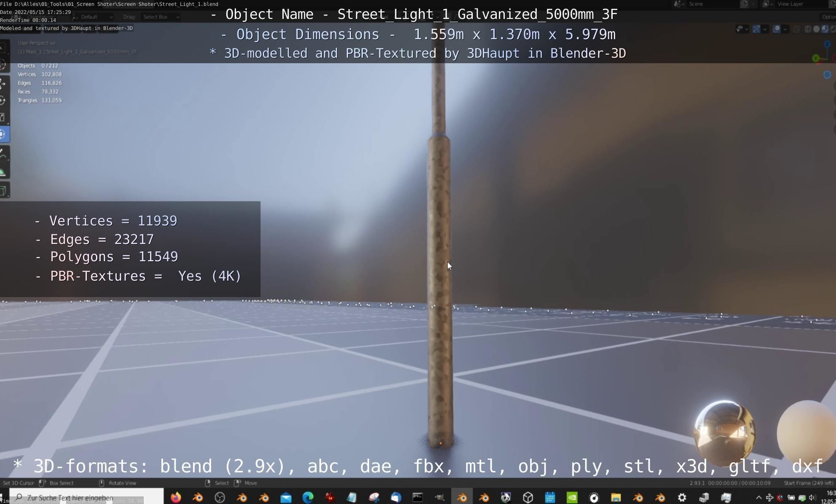Click the 'Start Frame (249 left)' text
This screenshot has height=504, width=836.
point(808,483)
